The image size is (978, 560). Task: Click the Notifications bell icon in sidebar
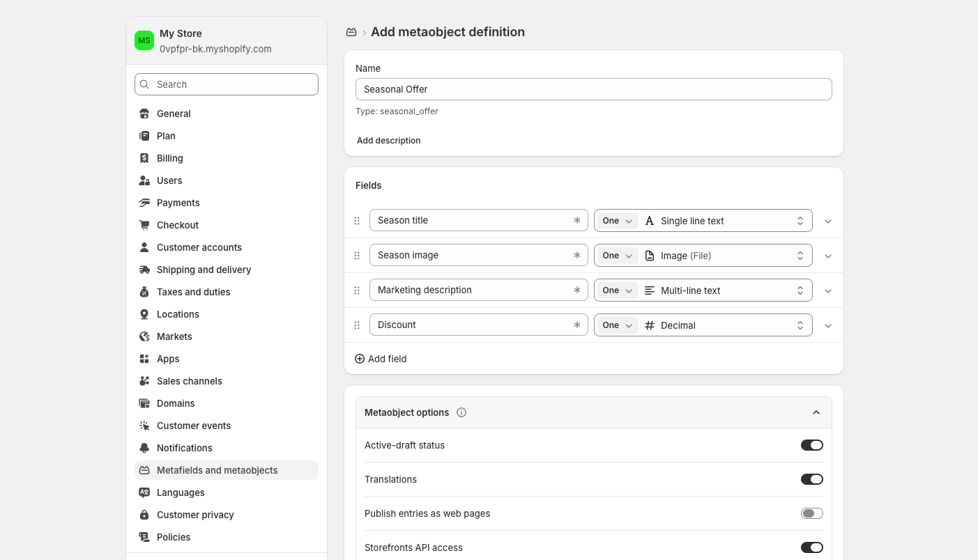144,448
